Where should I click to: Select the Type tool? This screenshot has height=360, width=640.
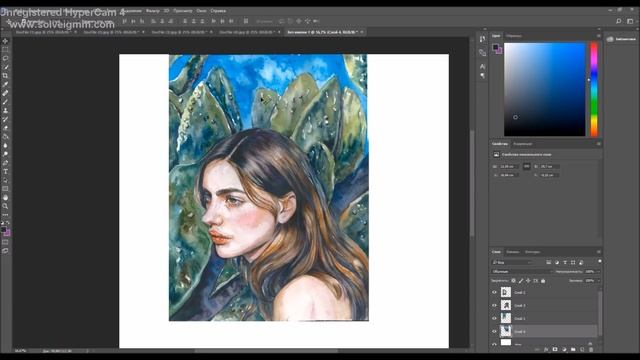coord(5,171)
